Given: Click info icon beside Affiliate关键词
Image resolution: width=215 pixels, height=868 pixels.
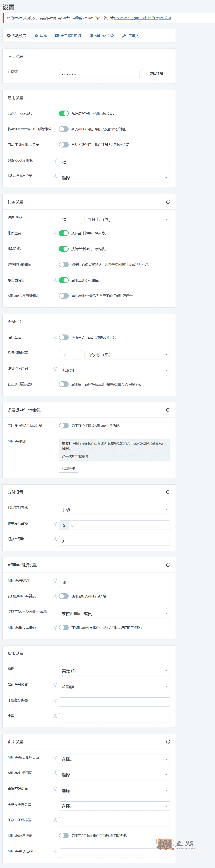Looking at the screenshot, I should point(55,581).
